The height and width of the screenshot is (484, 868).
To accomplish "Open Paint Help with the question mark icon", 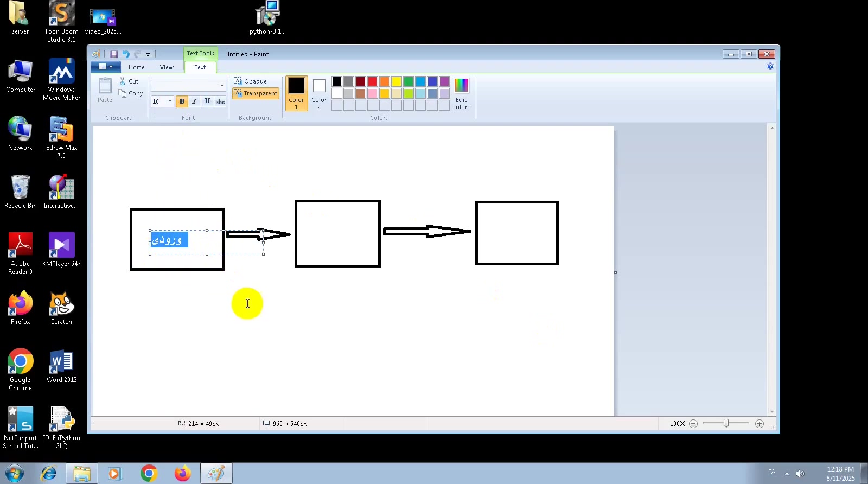I will click(770, 67).
